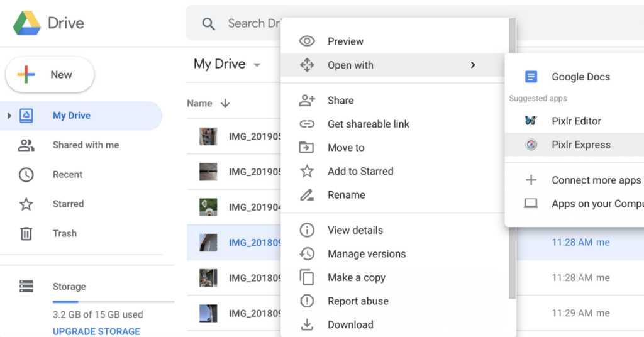644x337 pixels.
Task: Click the Google Docs blue icon
Action: (x=531, y=77)
